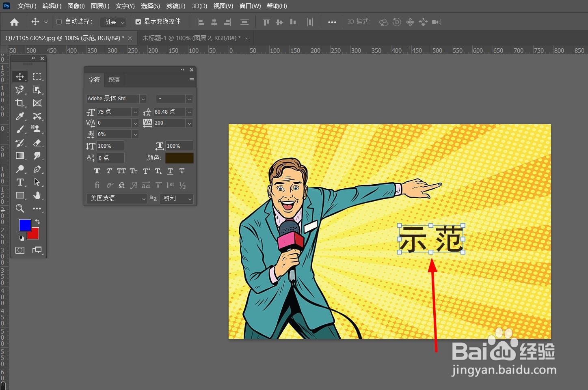Select the Lasso tool
Screen dimensions: 588x390
coord(20,90)
